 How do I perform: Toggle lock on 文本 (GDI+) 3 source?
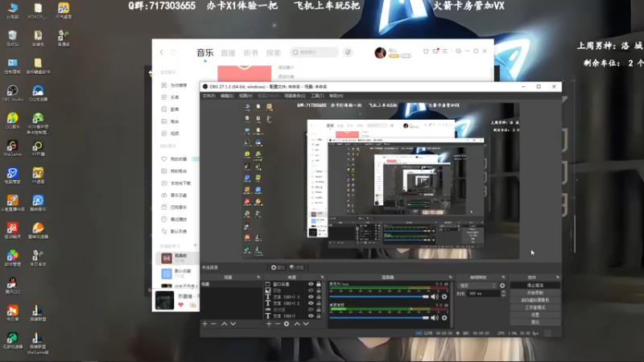pos(319,297)
